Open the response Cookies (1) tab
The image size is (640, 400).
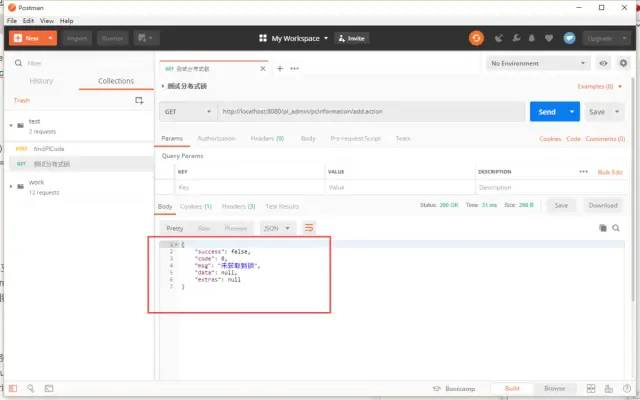[196, 207]
